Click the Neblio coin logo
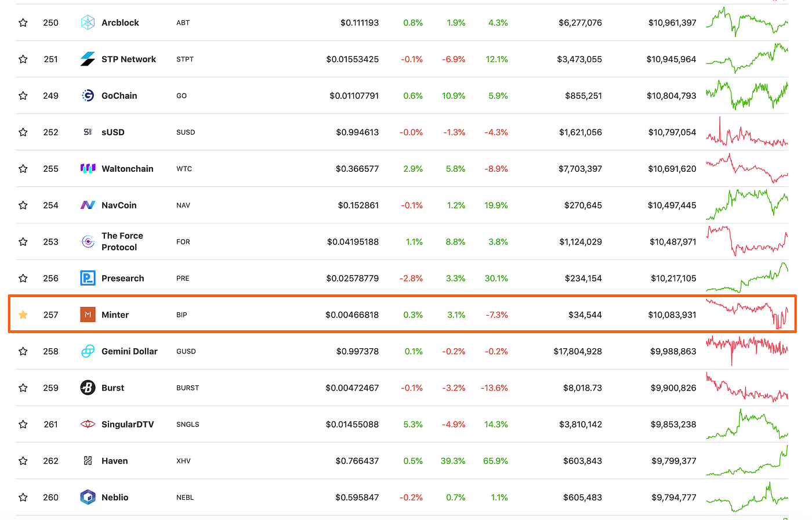The image size is (812, 520). (x=88, y=498)
